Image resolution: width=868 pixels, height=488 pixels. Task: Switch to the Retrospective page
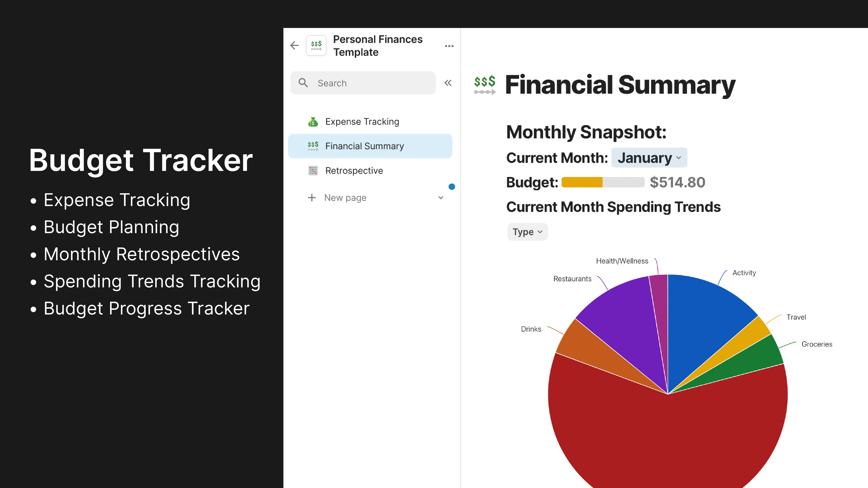[x=354, y=171]
